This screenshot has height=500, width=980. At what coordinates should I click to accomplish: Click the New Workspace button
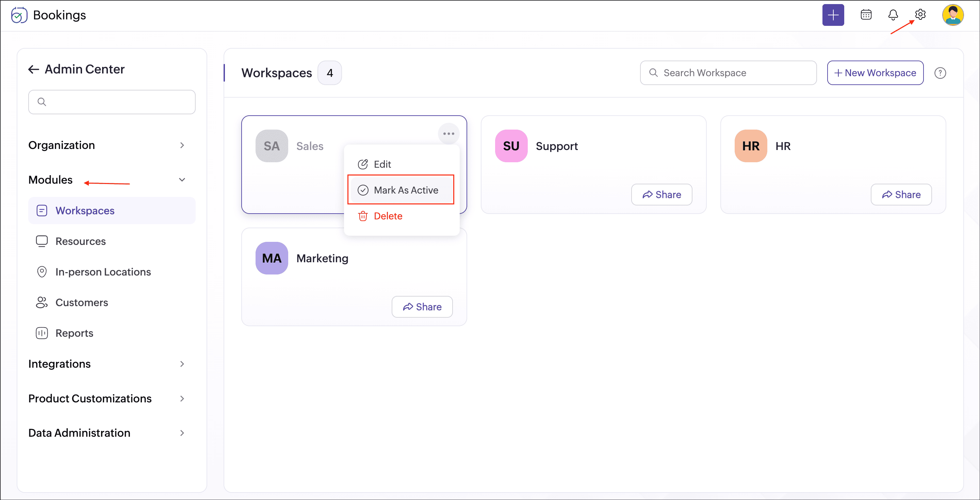875,73
